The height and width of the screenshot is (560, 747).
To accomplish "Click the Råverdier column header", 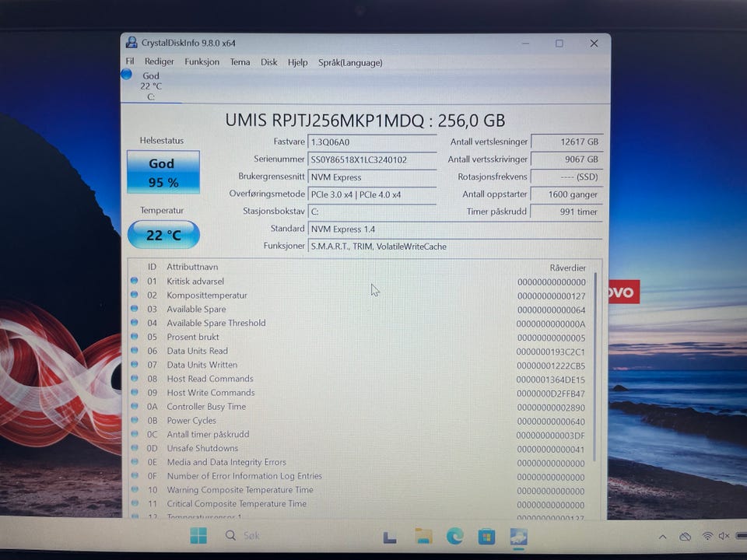I will coord(567,268).
